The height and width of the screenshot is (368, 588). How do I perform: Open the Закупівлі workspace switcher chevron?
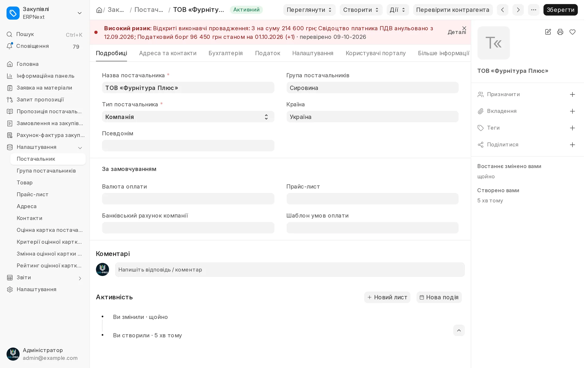(x=80, y=13)
